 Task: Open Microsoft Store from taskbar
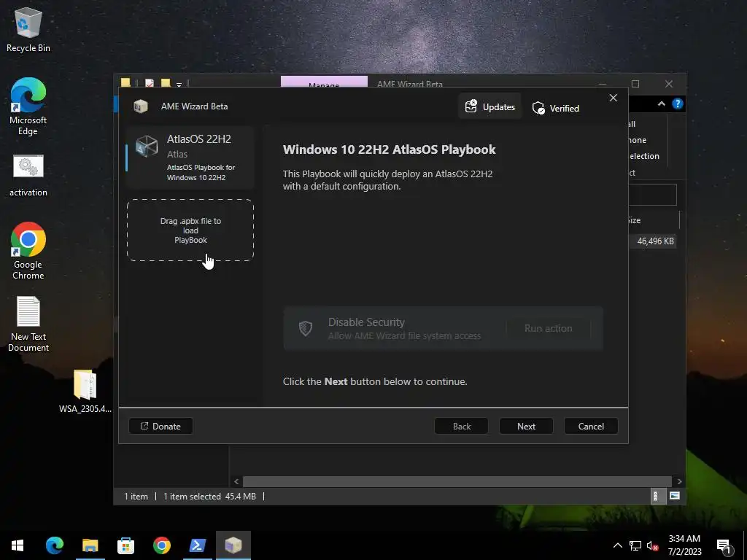click(125, 545)
